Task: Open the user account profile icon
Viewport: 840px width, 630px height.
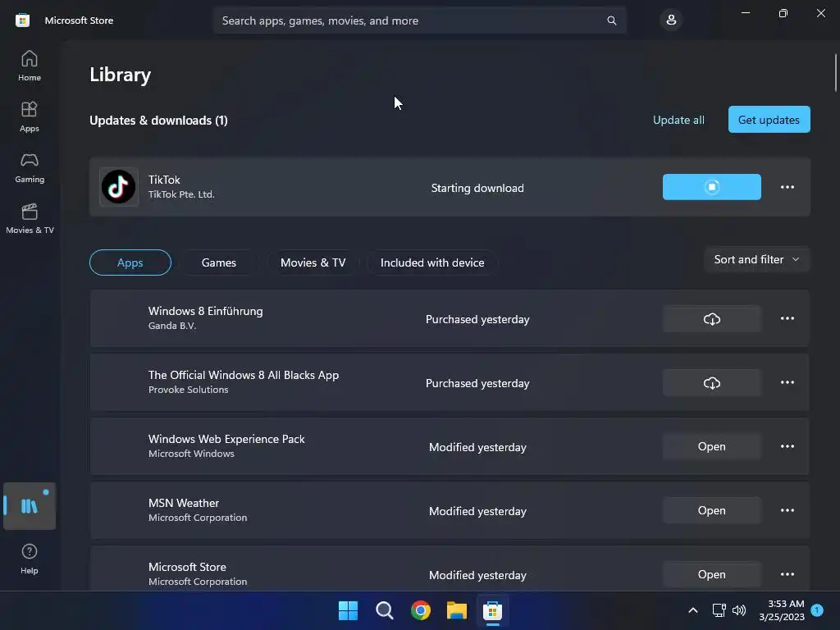Action: click(x=671, y=21)
